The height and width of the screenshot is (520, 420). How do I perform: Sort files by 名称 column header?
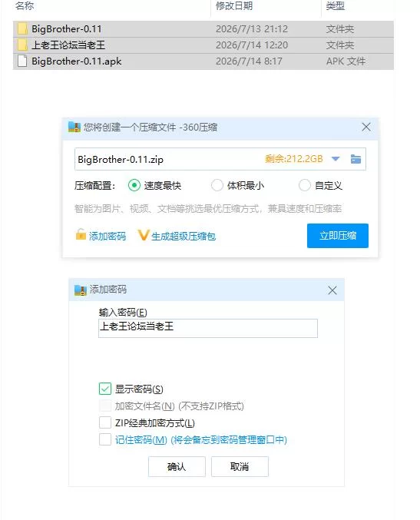25,5
